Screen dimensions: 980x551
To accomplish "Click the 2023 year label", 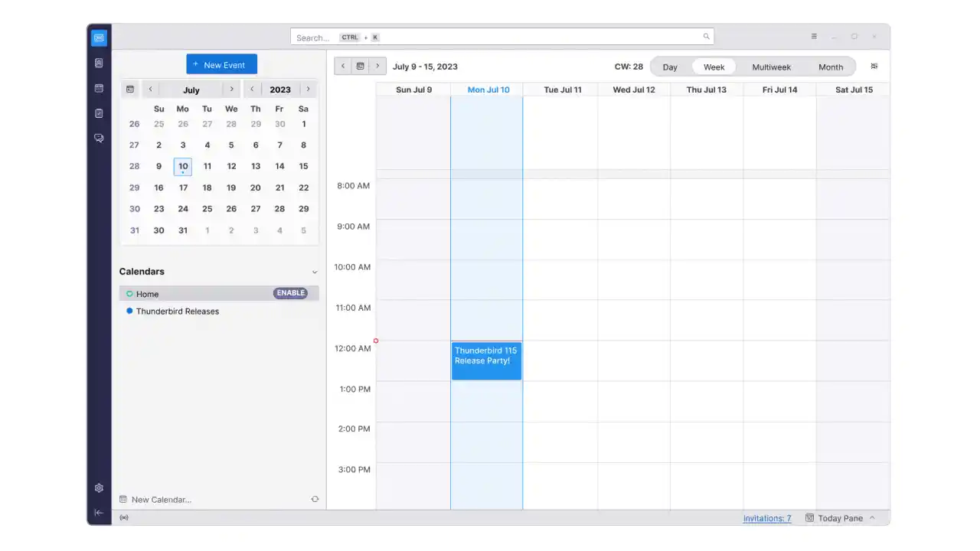I will point(280,90).
